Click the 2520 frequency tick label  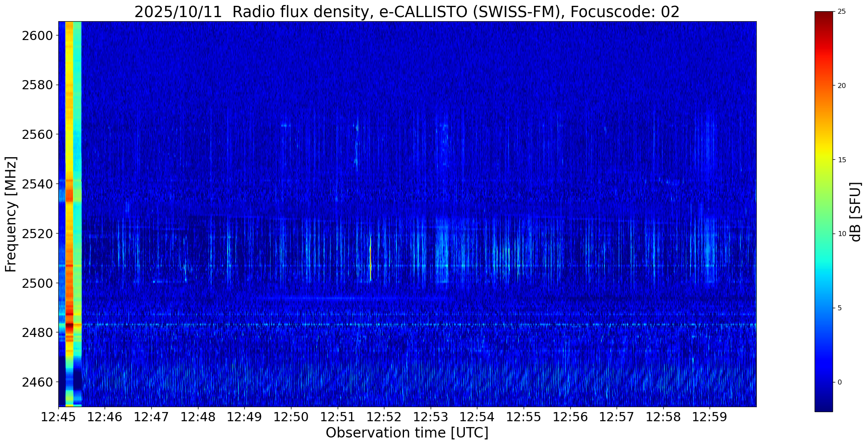(37, 234)
